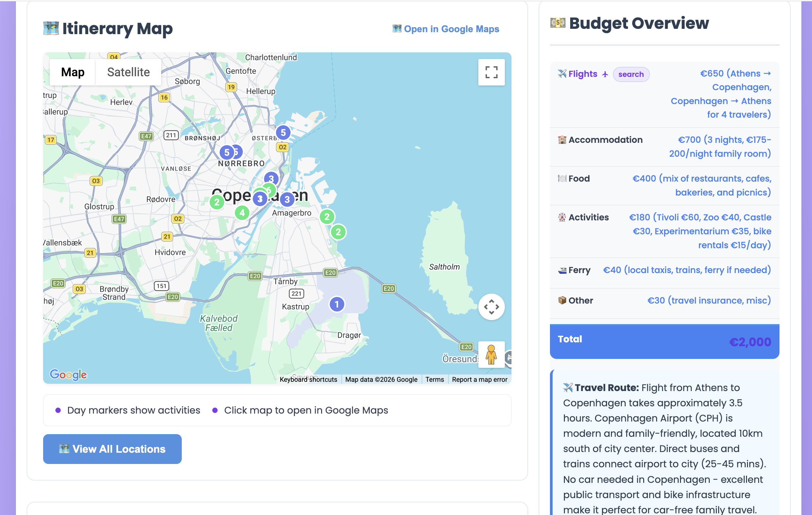Click the €40 ferry cost text
The image size is (812, 515).
687,270
